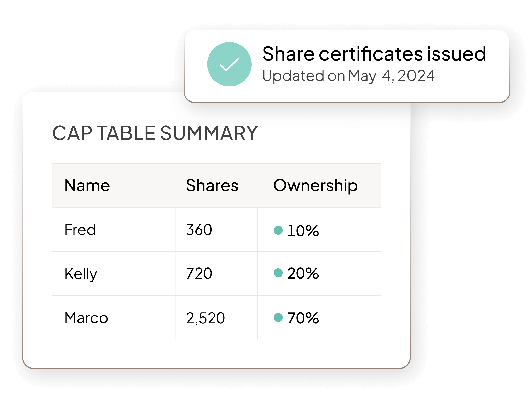Click the Name column header
This screenshot has width=532, height=399.
87,185
